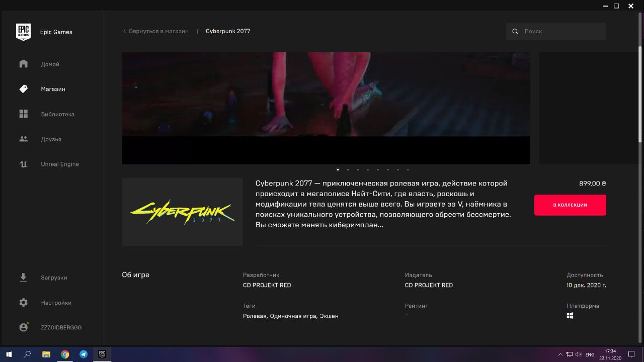Click Cyberpunk 2077 breadcrumb title
Image resolution: width=644 pixels, height=362 pixels.
[x=228, y=31]
